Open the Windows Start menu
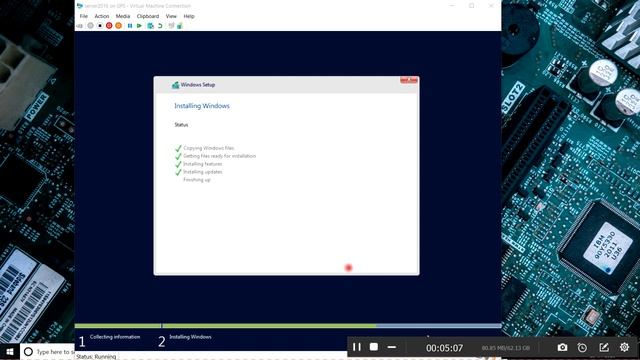 click(x=10, y=351)
